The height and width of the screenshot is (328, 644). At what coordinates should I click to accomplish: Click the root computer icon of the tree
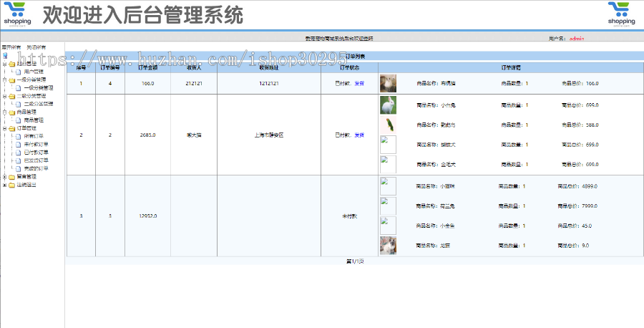pyautogui.click(x=5, y=55)
